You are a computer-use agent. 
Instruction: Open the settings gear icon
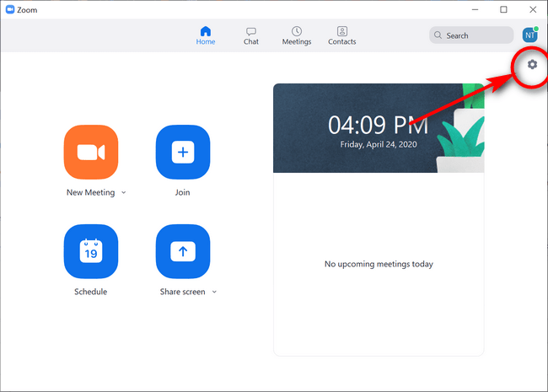532,64
